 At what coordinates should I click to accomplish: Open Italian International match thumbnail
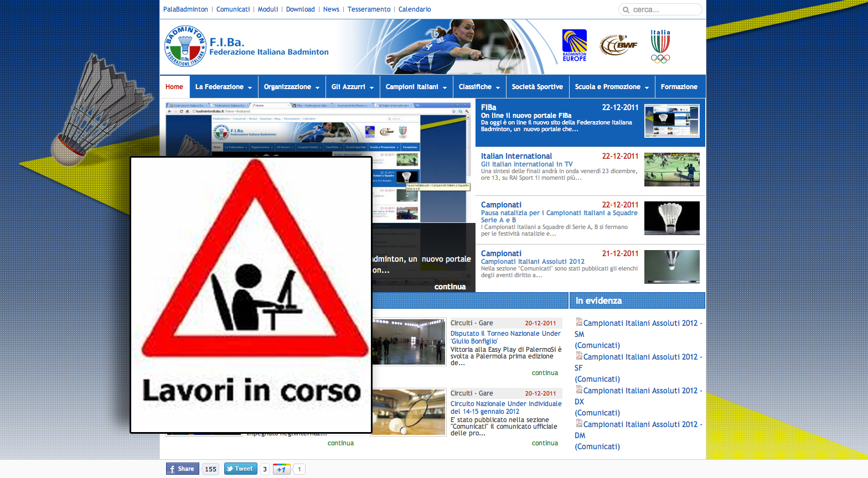point(672,169)
